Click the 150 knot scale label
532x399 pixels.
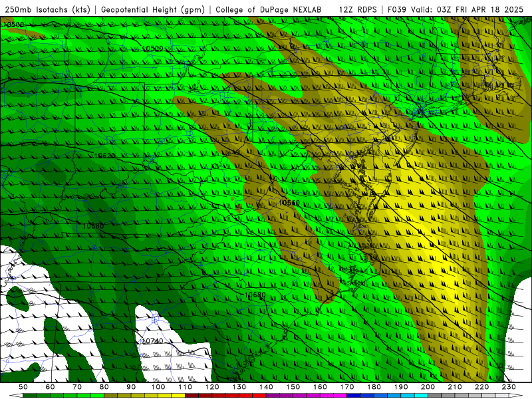coord(293,387)
